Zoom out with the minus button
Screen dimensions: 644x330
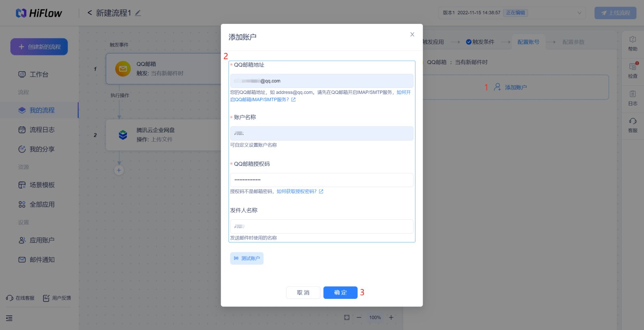click(x=359, y=317)
